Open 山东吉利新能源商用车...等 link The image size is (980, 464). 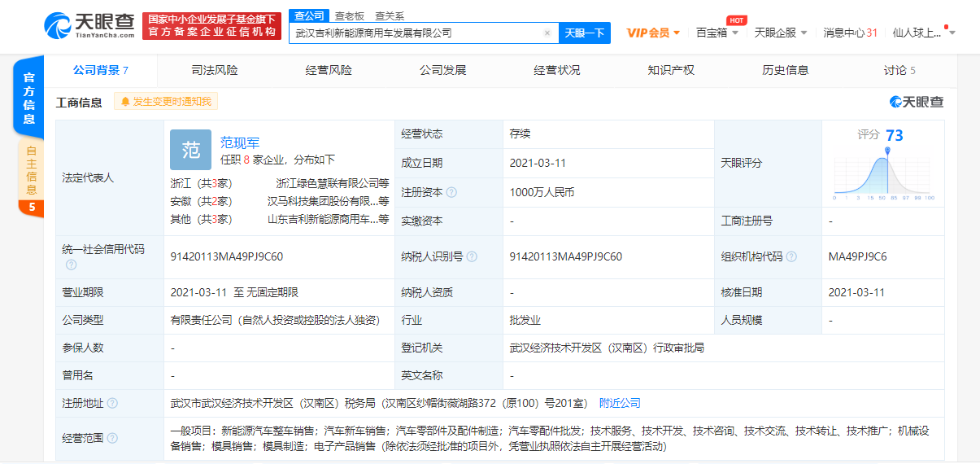[329, 219]
